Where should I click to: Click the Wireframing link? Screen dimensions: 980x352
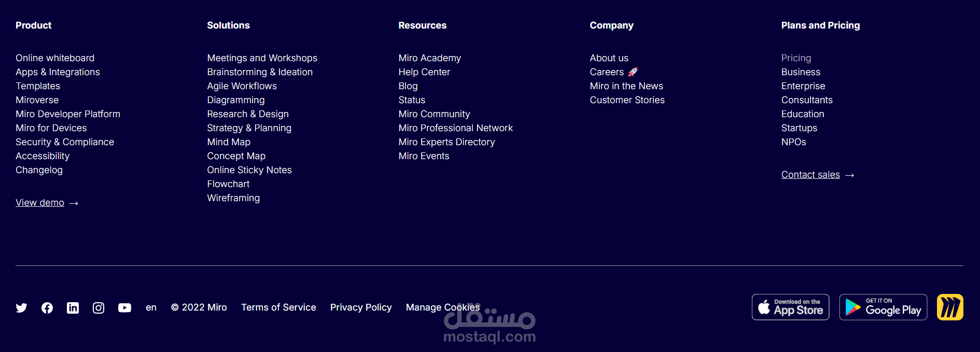233,198
